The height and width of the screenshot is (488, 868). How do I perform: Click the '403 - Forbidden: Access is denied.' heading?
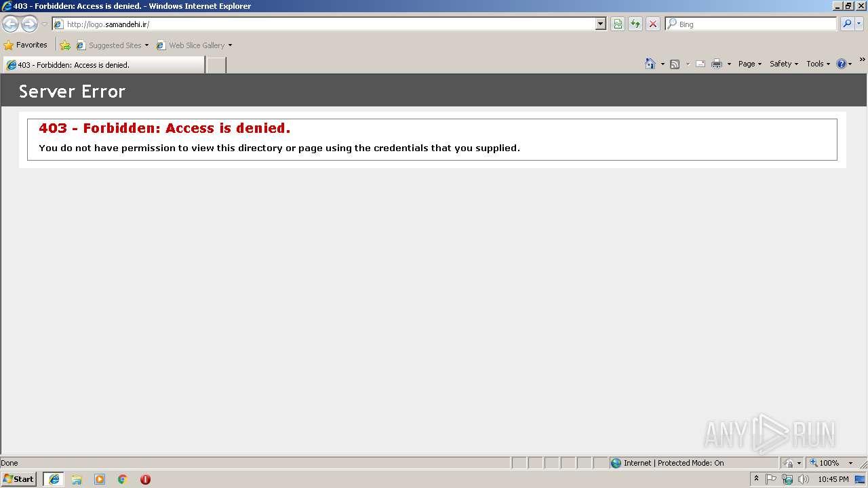click(x=164, y=128)
